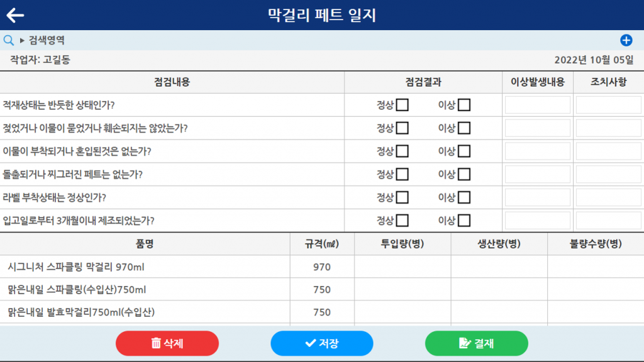
Task: Click 조치사항 field for 라벨 부착상태 row
Action: click(609, 197)
